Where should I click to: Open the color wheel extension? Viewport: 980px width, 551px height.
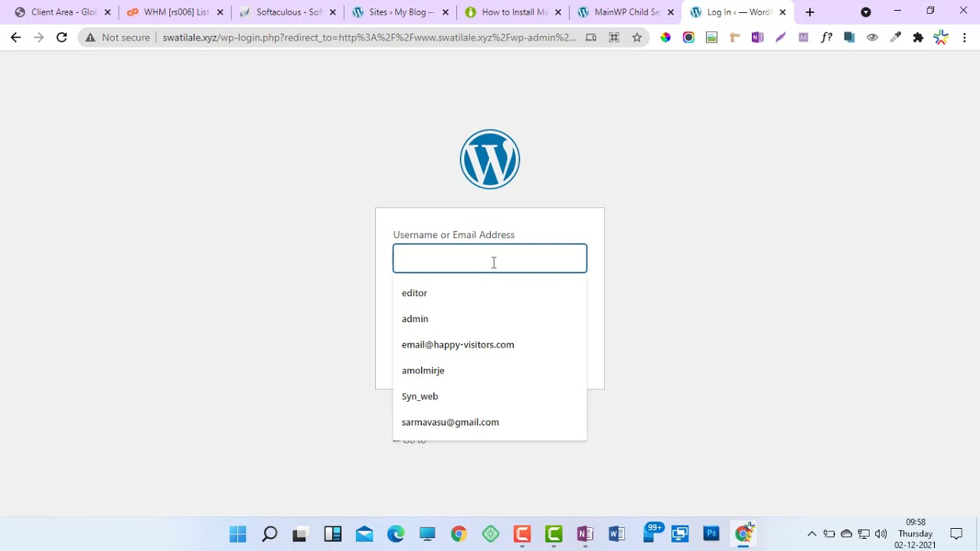pyautogui.click(x=665, y=37)
